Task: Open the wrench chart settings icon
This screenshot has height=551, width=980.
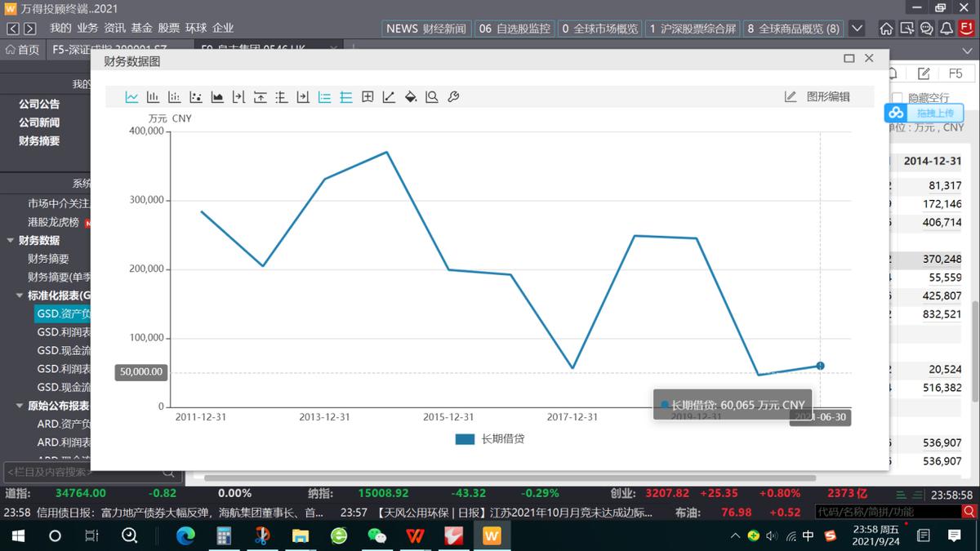Action: click(454, 97)
